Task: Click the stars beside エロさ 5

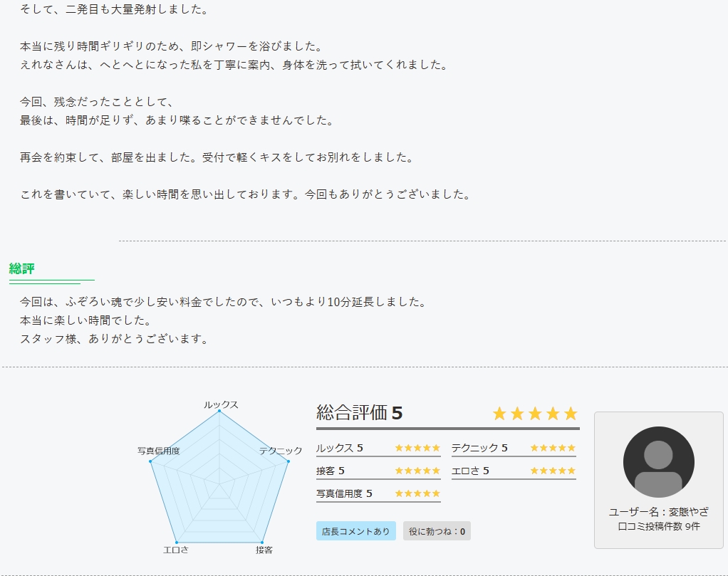Action: (x=553, y=471)
